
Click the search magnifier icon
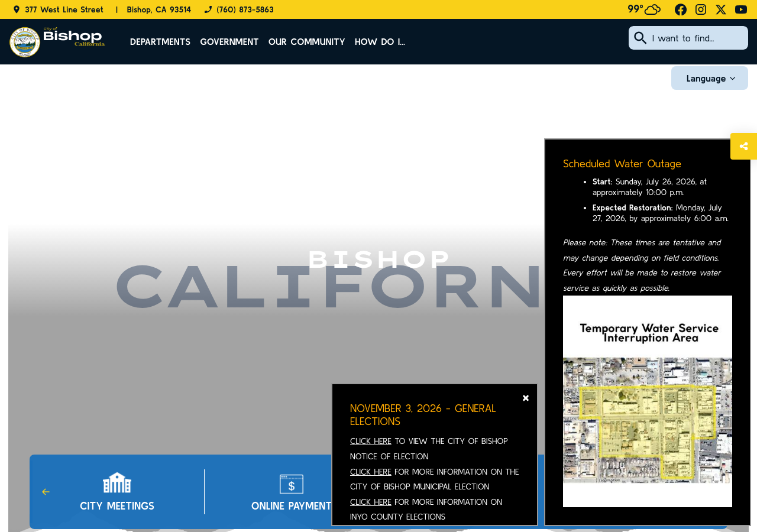coord(640,38)
